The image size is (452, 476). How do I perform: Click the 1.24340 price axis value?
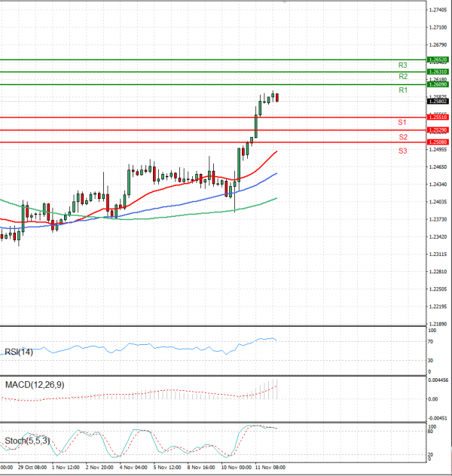pos(438,185)
